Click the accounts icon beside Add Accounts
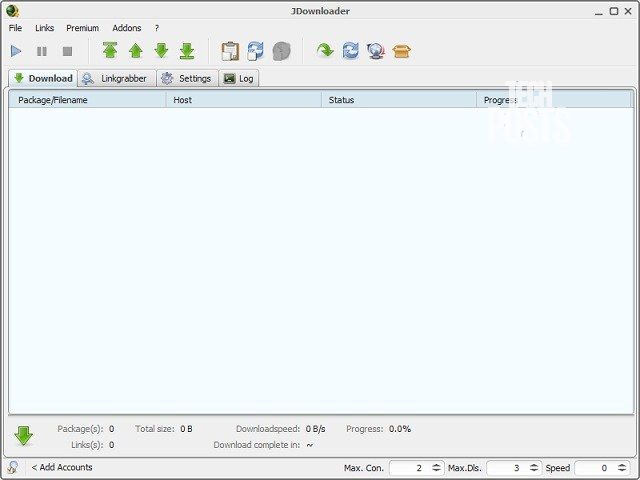 tap(13, 467)
